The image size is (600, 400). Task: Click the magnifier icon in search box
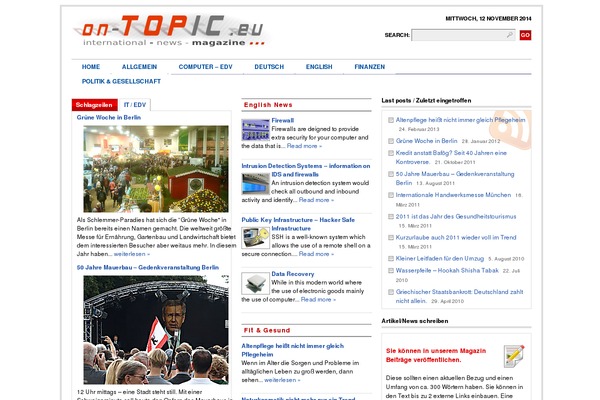pyautogui.click(x=509, y=35)
